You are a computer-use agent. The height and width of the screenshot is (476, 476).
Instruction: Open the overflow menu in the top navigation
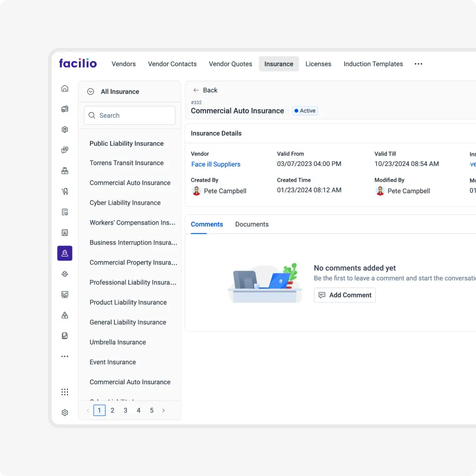point(418,64)
